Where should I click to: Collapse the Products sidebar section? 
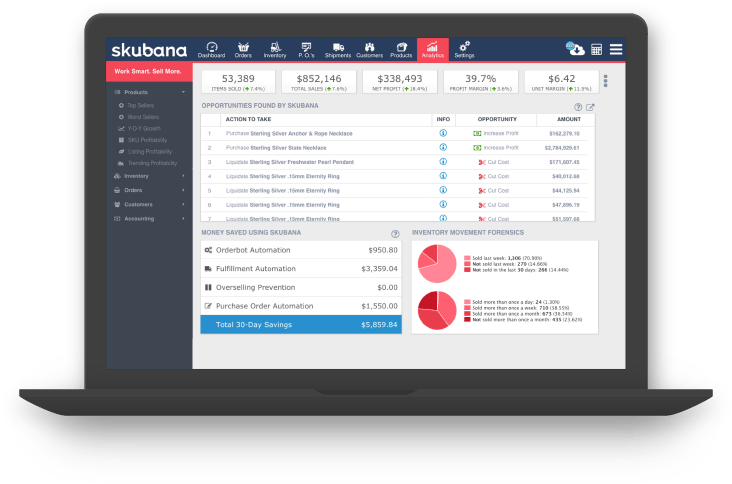click(149, 92)
